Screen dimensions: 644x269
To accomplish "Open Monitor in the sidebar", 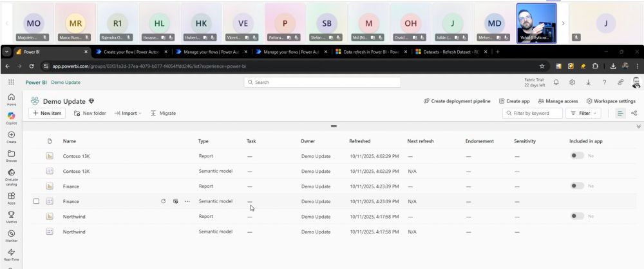I will coord(11,235).
